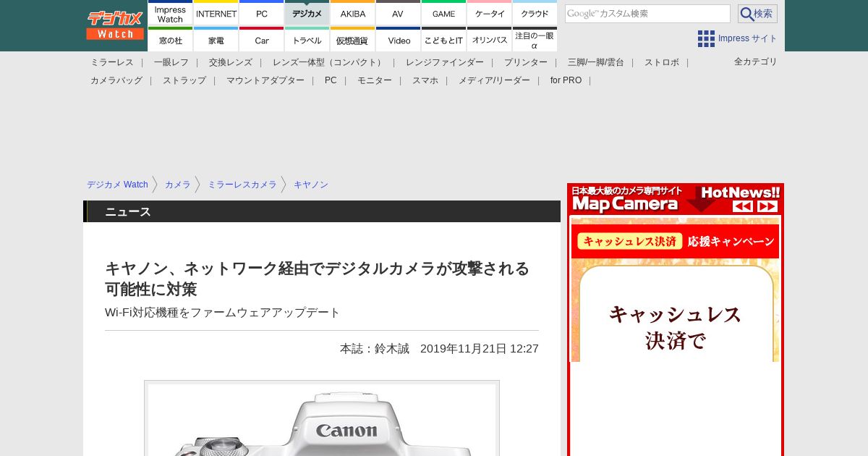
Task: Open the レンジファインダー category link
Action: click(445, 62)
